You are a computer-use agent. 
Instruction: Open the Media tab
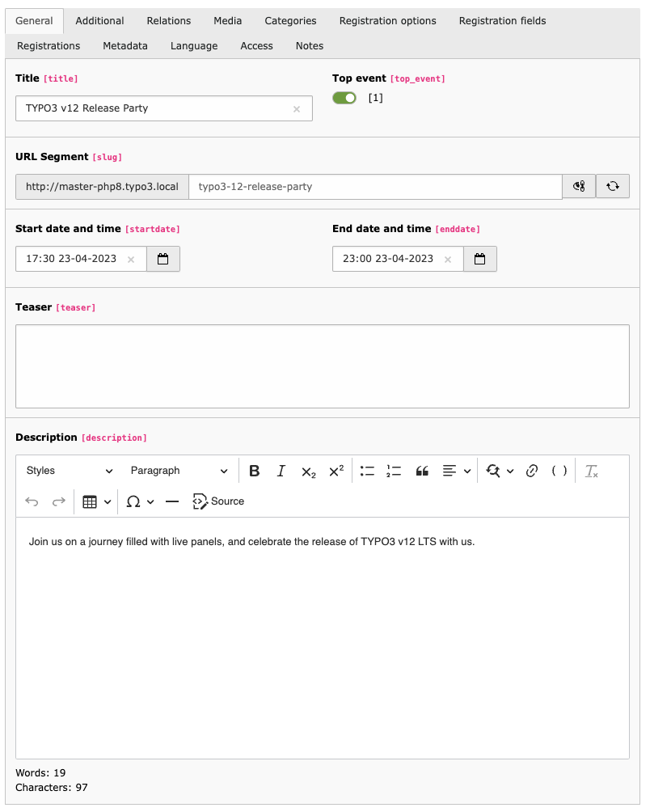228,21
